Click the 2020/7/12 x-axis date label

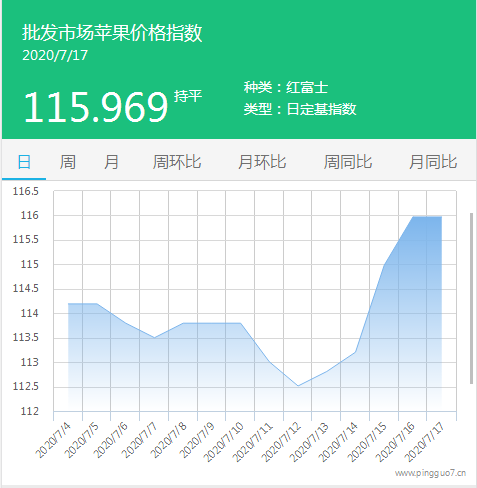[281, 442]
